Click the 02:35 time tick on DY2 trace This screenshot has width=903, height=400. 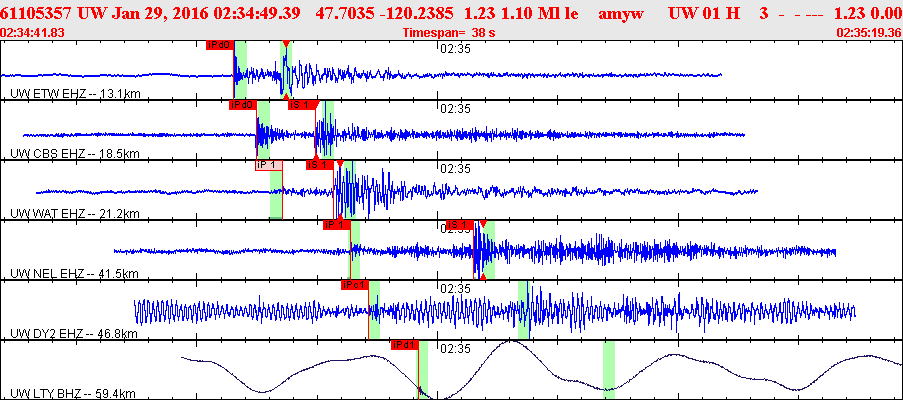tap(456, 288)
